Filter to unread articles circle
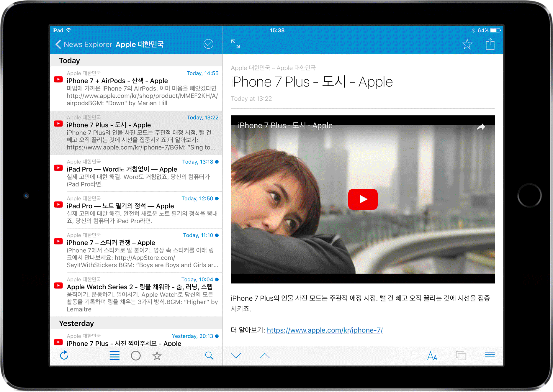The image size is (553, 392). tap(136, 356)
